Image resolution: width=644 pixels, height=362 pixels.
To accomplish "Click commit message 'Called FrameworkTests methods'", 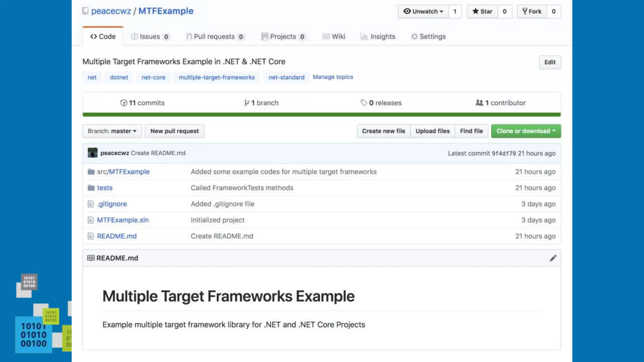I will (x=242, y=188).
